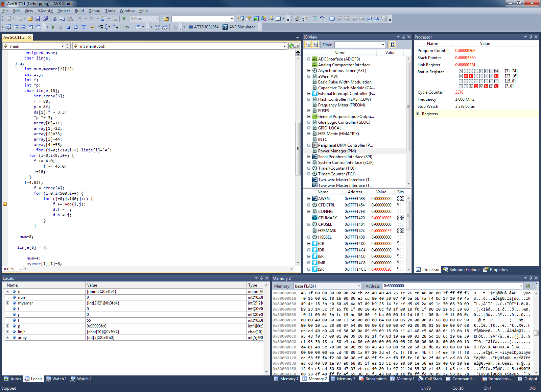The image size is (541, 392).
Task: Open the base FLASH memory dropdown
Action: (x=359, y=286)
